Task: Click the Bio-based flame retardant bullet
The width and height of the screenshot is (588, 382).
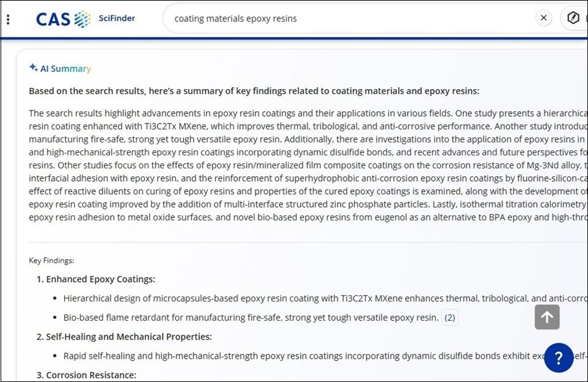Action: click(x=251, y=318)
